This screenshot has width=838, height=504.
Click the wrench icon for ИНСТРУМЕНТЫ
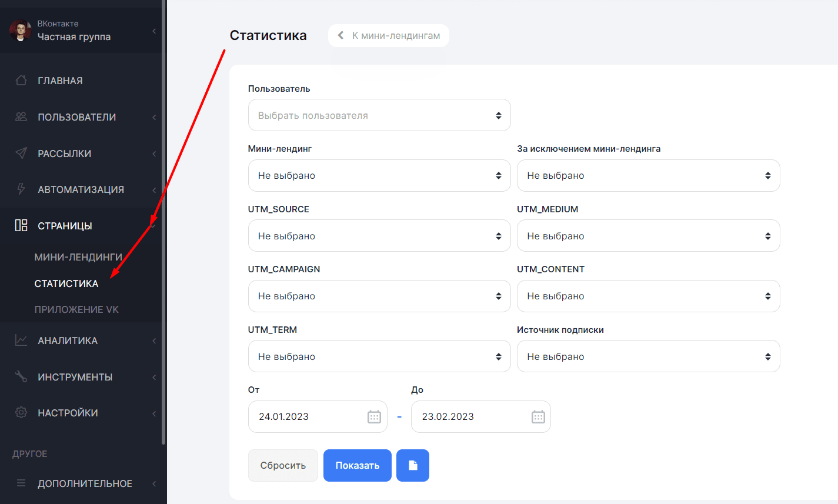[x=21, y=377]
